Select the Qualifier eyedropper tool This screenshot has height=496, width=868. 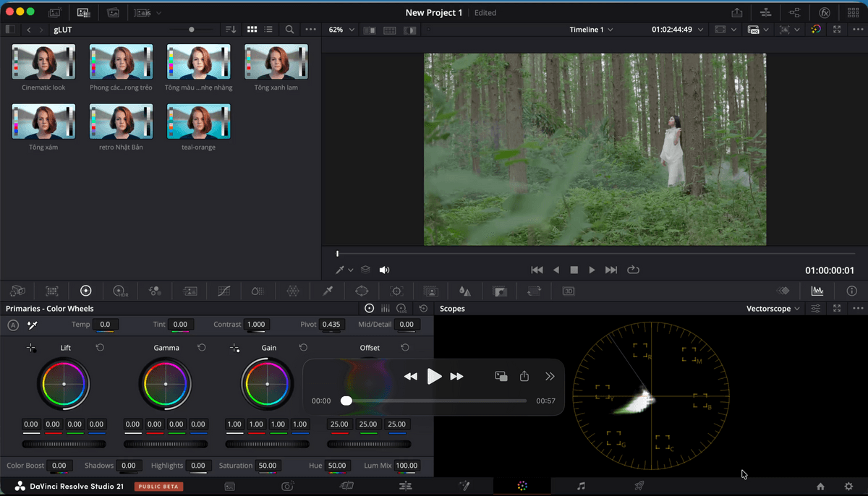(x=327, y=291)
